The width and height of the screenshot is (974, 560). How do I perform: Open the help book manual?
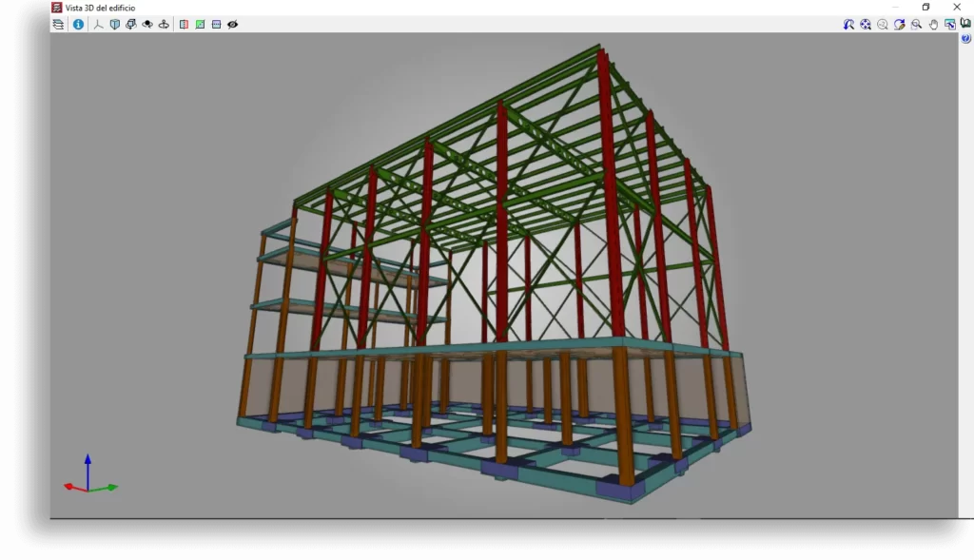[964, 24]
